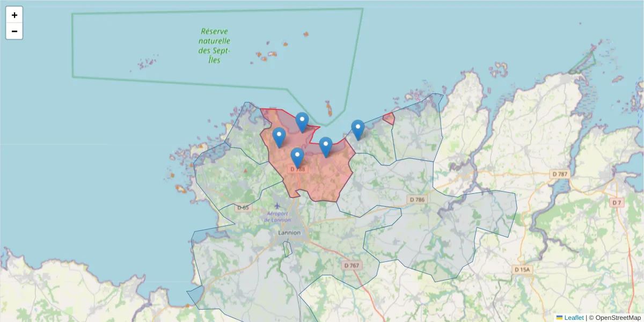This screenshot has height=322, width=644.
Task: Click the D 787 road shield
Action: 559,173
